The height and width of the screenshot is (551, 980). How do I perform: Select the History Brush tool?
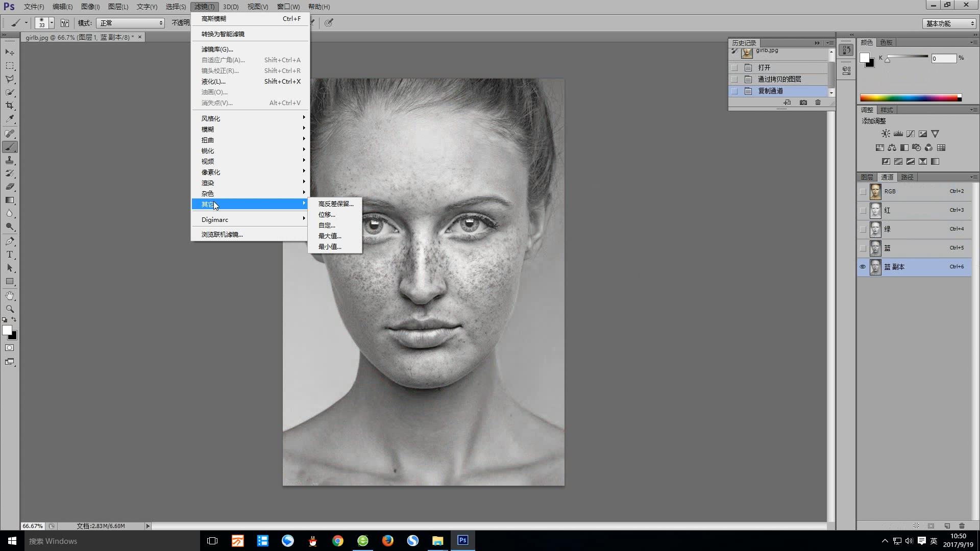[x=10, y=173]
